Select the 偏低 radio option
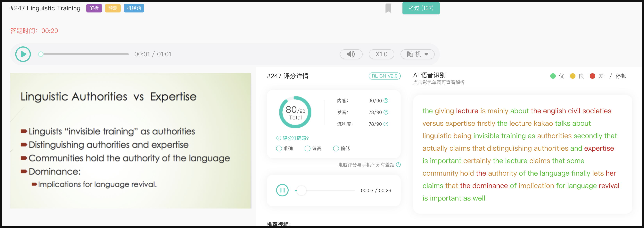Image resolution: width=644 pixels, height=228 pixels. pos(336,148)
